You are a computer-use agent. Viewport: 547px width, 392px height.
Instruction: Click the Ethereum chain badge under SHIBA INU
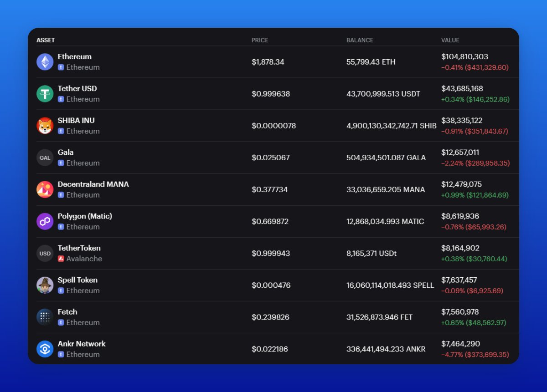61,131
